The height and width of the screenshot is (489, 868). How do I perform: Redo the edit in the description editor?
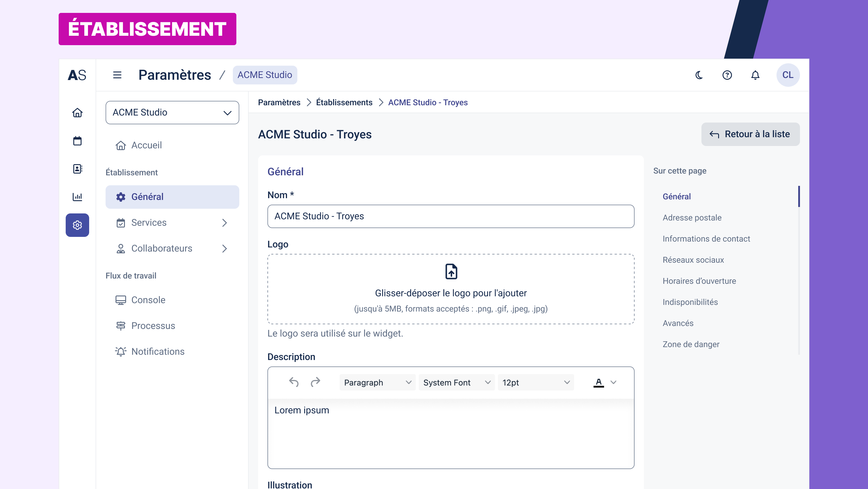click(315, 382)
